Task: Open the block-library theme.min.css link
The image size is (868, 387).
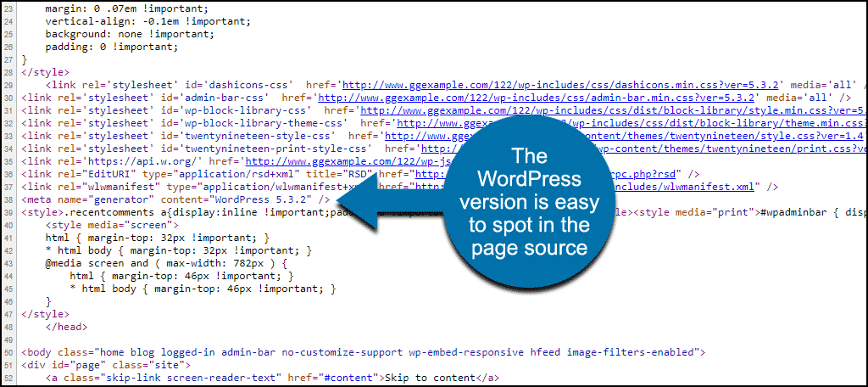Action: (632, 121)
